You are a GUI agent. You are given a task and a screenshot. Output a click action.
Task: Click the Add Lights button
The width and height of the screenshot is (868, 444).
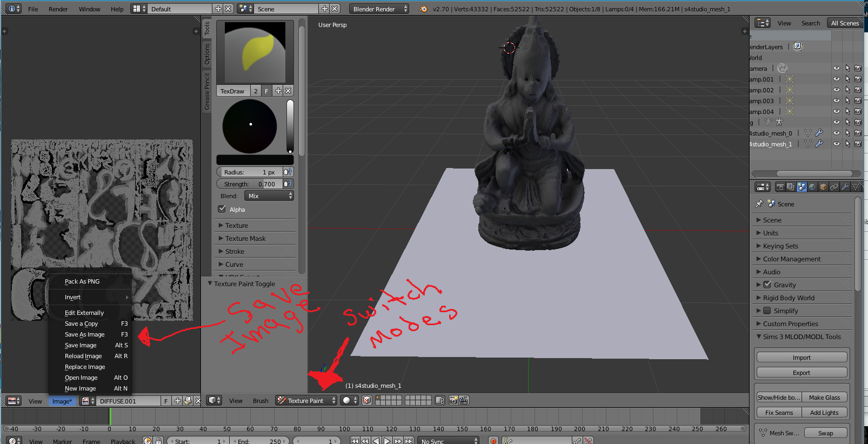824,412
